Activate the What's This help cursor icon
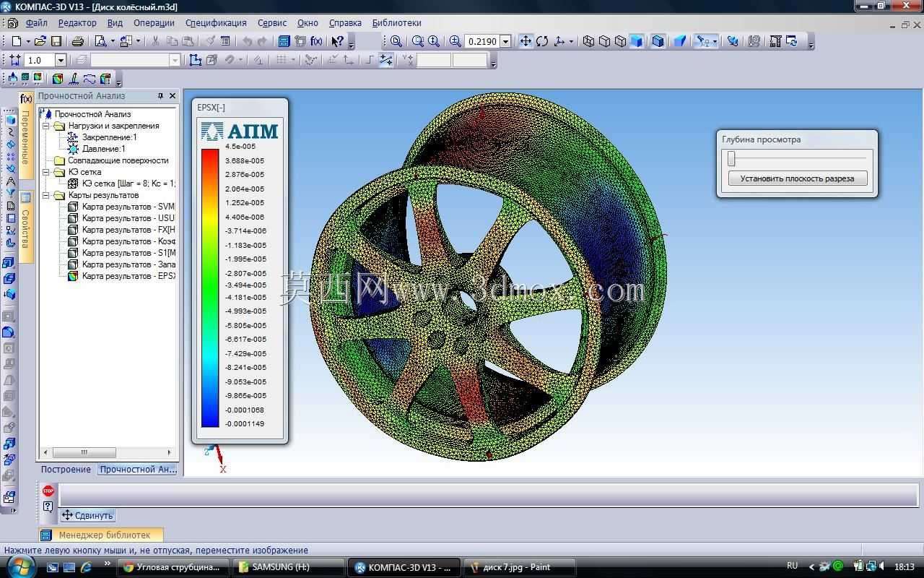 point(336,41)
